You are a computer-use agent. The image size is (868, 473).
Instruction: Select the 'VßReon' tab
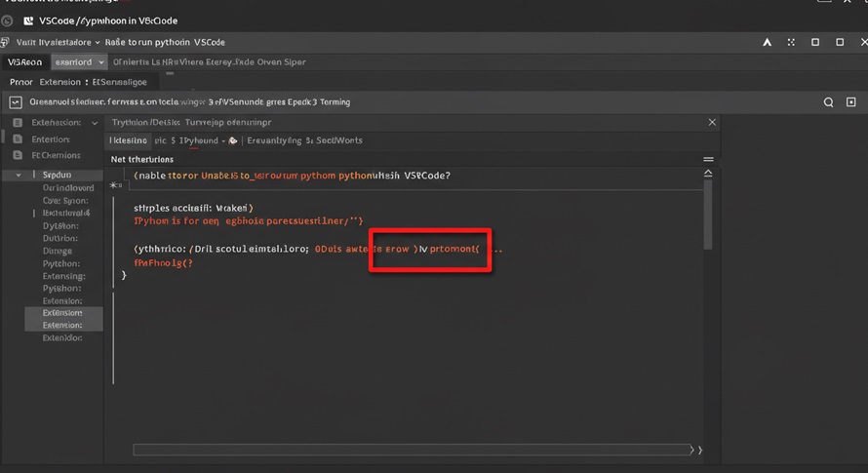pos(25,62)
